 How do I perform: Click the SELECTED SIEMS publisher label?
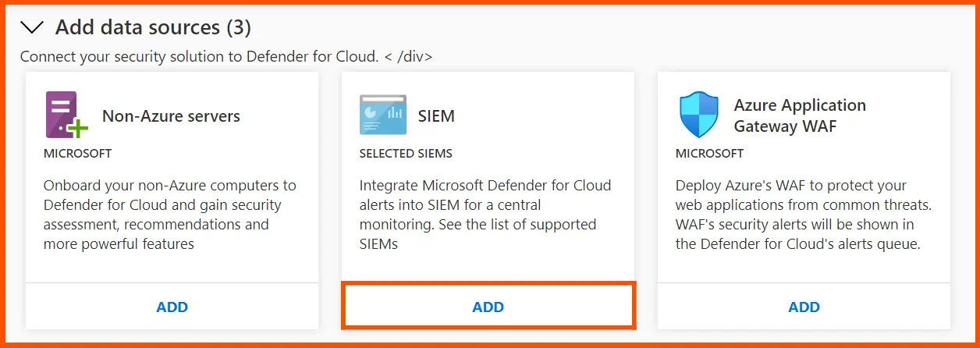(x=406, y=154)
